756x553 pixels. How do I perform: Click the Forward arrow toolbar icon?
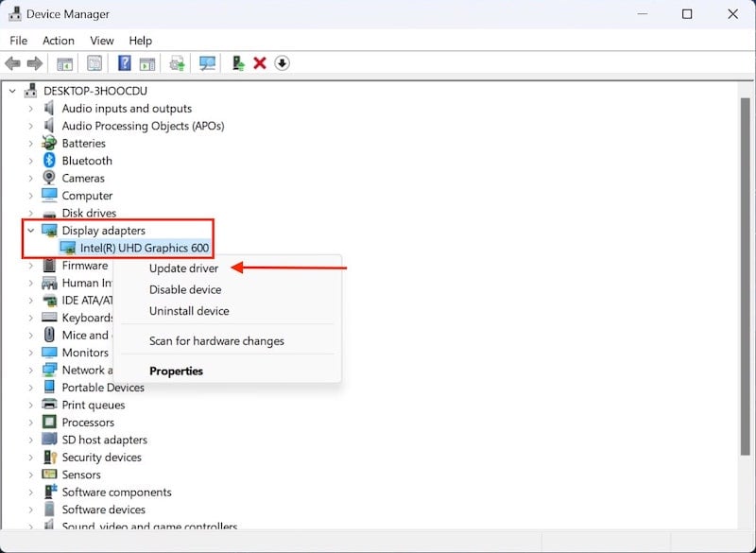tap(35, 63)
